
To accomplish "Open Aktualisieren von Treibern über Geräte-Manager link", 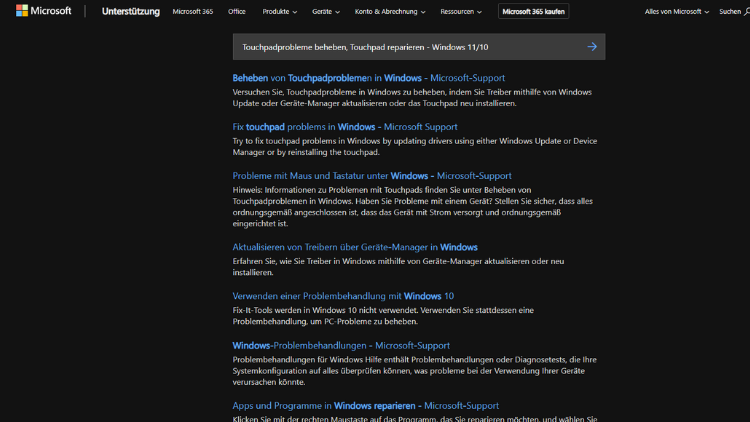I will 354,247.
